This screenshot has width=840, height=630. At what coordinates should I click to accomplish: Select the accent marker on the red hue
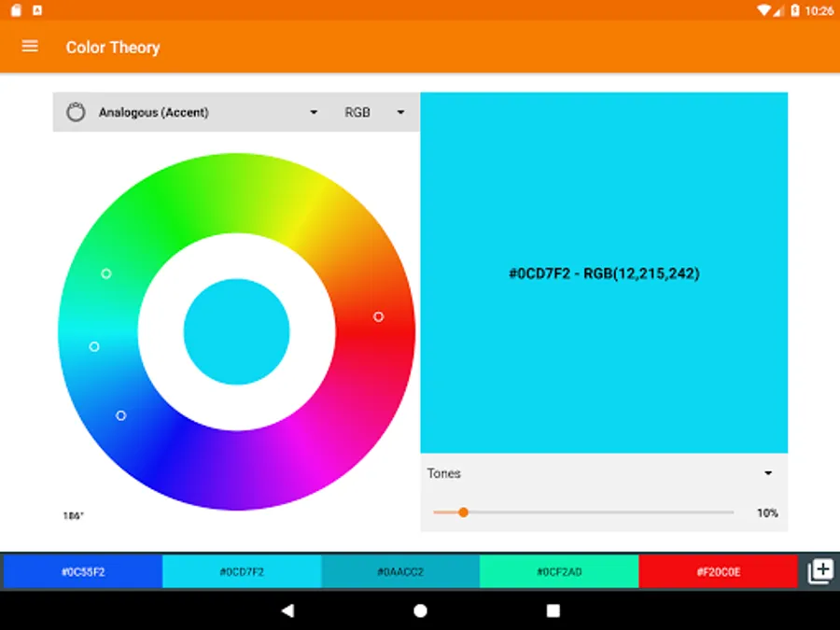tap(378, 316)
